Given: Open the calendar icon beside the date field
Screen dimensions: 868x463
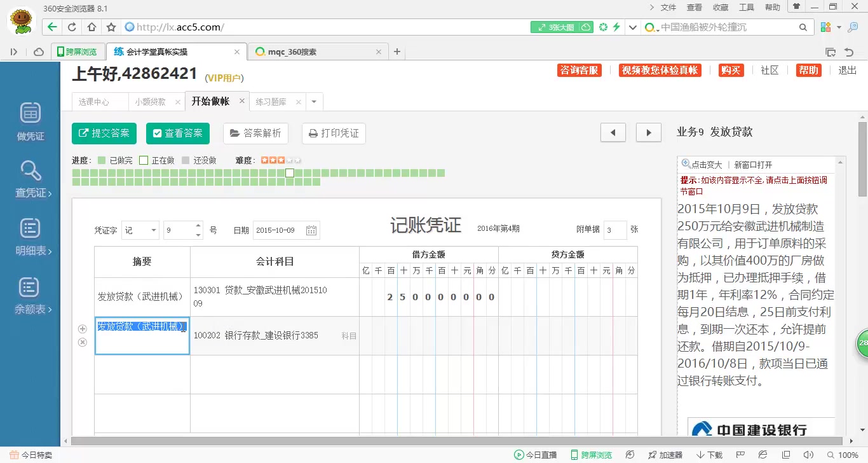Looking at the screenshot, I should click(311, 230).
